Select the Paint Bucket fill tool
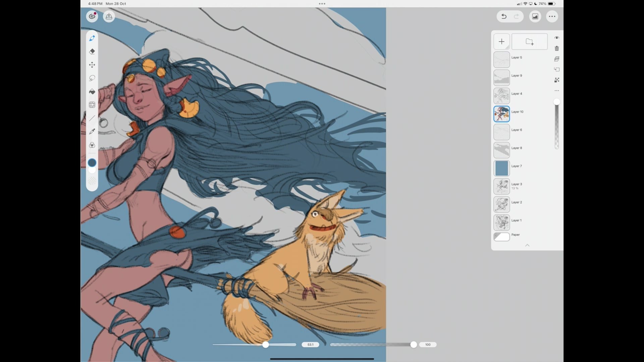The height and width of the screenshot is (362, 644). click(x=92, y=92)
